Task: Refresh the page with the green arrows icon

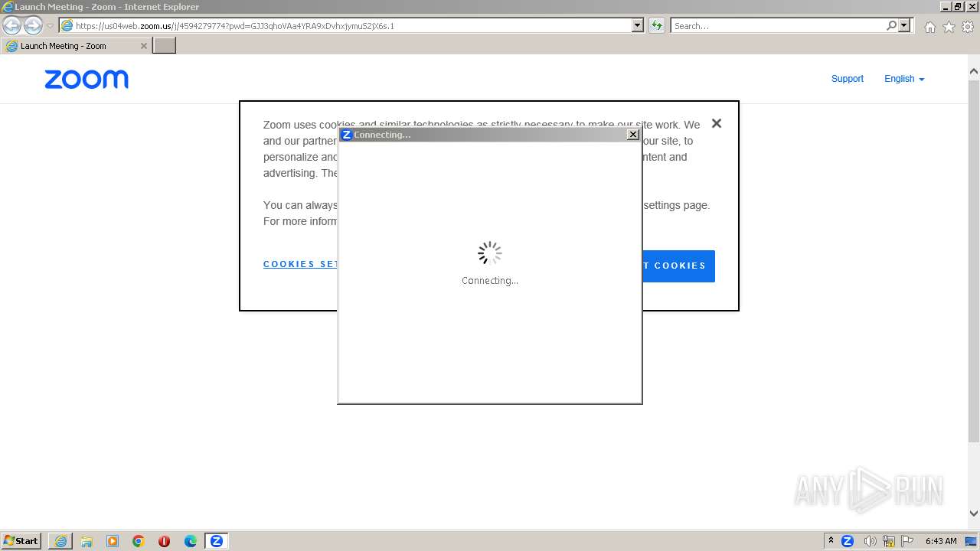Action: 657,26
